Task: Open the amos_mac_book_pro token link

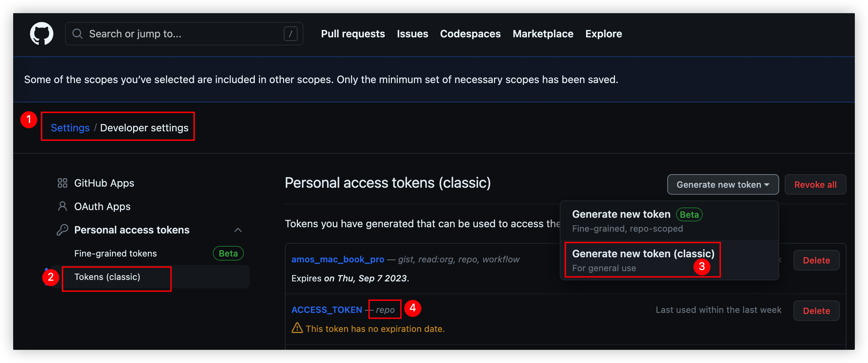Action: coord(337,259)
